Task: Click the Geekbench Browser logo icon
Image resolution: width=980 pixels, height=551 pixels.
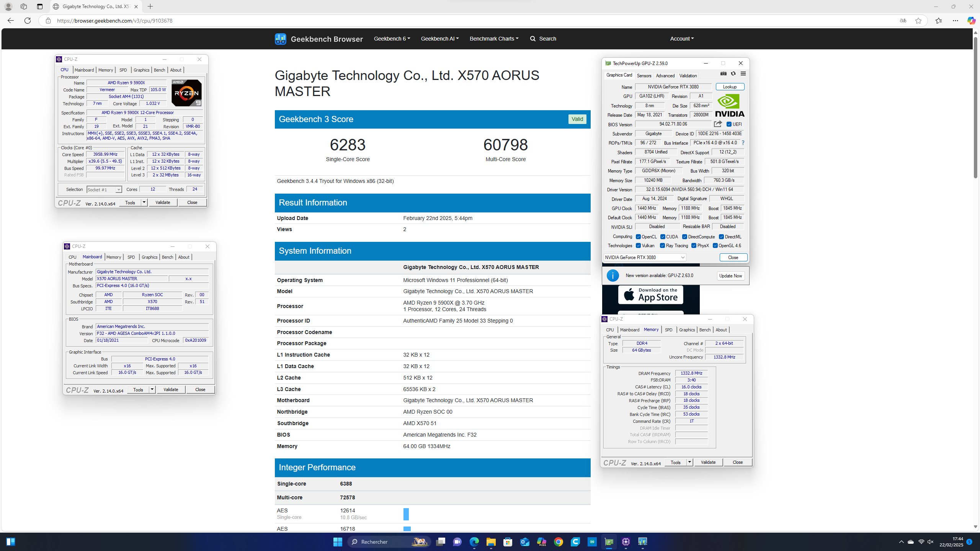Action: point(280,39)
